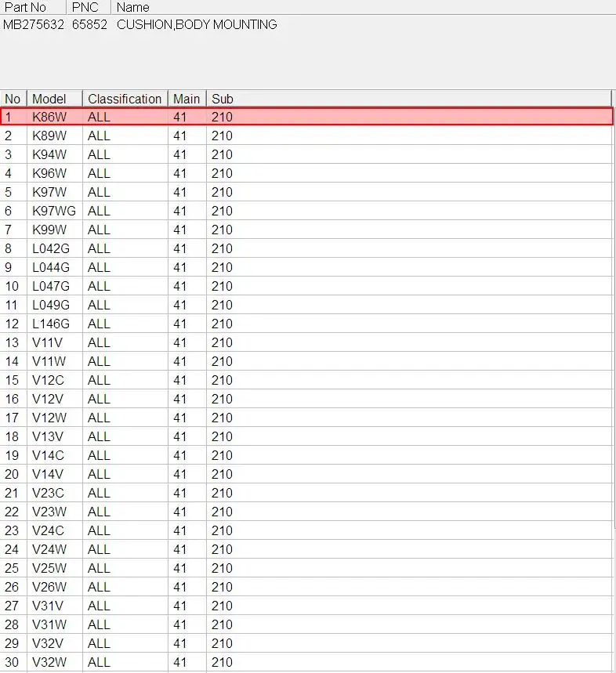Viewport: 616px width, 673px height.
Task: Click row number 15 cell
Action: pyautogui.click(x=13, y=380)
